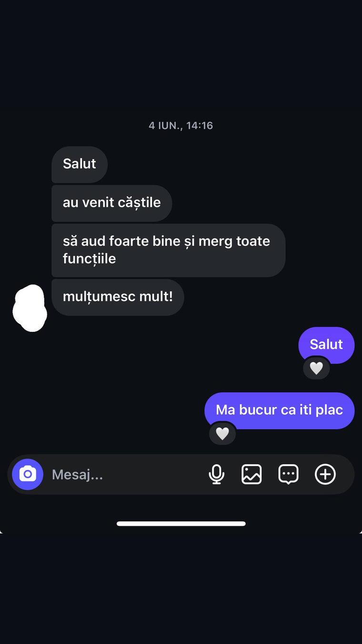Tap the microphone voice message icon
Viewport: 362px width, 644px height.
point(216,474)
